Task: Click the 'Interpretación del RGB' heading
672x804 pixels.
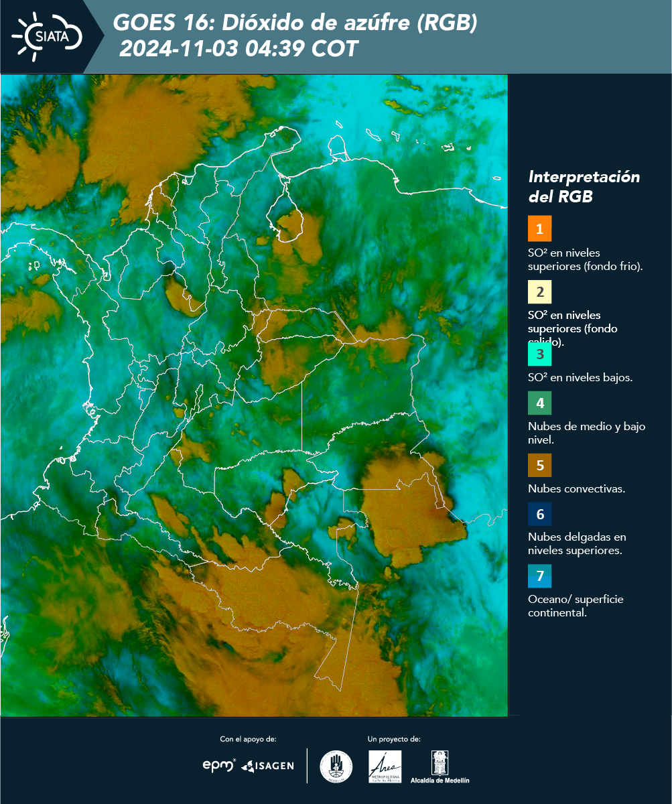Action: (584, 187)
